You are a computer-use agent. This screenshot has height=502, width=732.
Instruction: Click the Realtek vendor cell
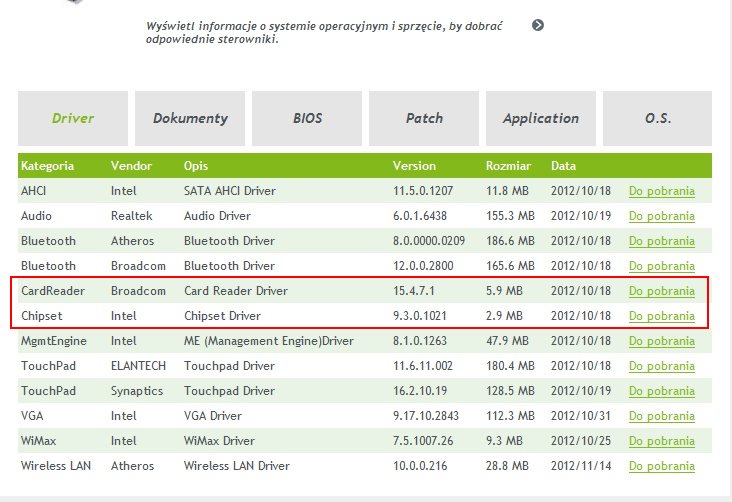(x=132, y=216)
